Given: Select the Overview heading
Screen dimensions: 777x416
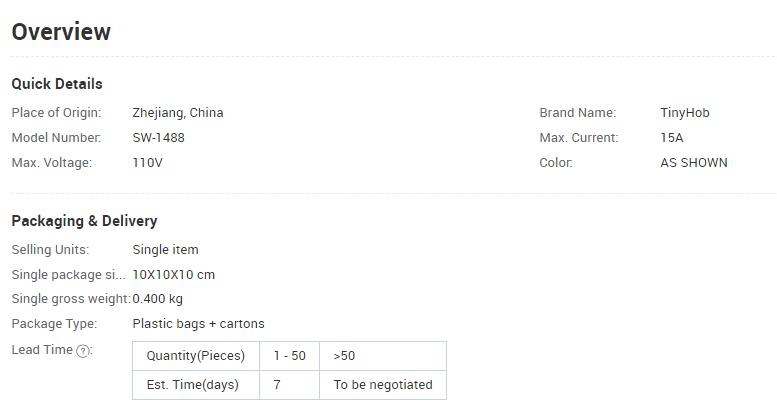Looking at the screenshot, I should pyautogui.click(x=61, y=32).
